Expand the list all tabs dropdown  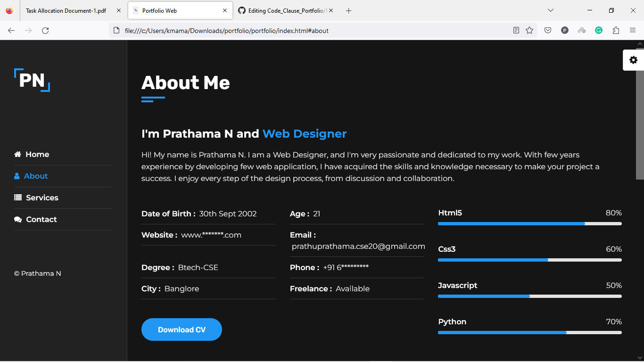[550, 10]
